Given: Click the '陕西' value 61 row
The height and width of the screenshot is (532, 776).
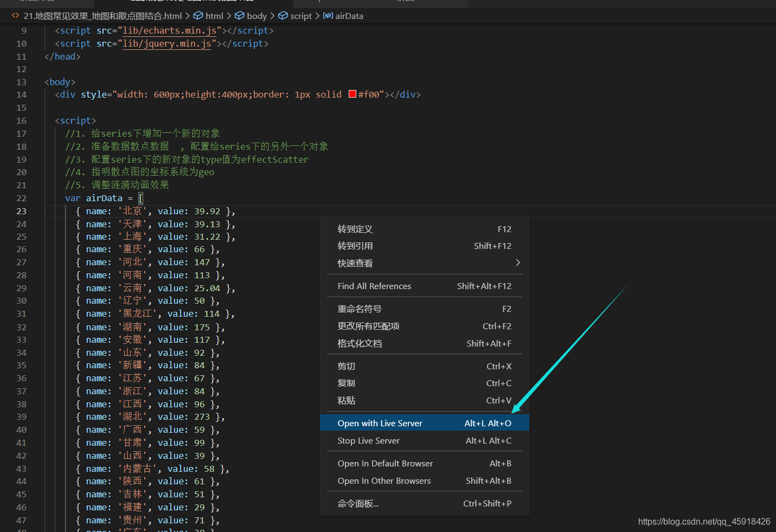Looking at the screenshot, I should point(147,481).
